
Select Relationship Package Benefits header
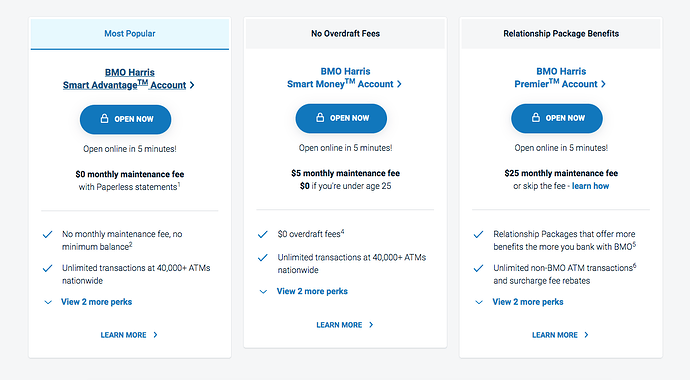coord(561,34)
